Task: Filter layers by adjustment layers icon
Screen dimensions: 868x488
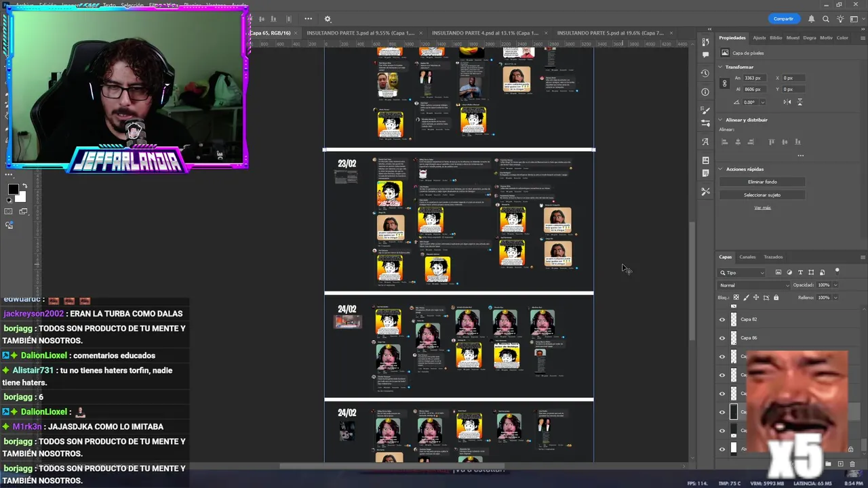Action: point(789,272)
